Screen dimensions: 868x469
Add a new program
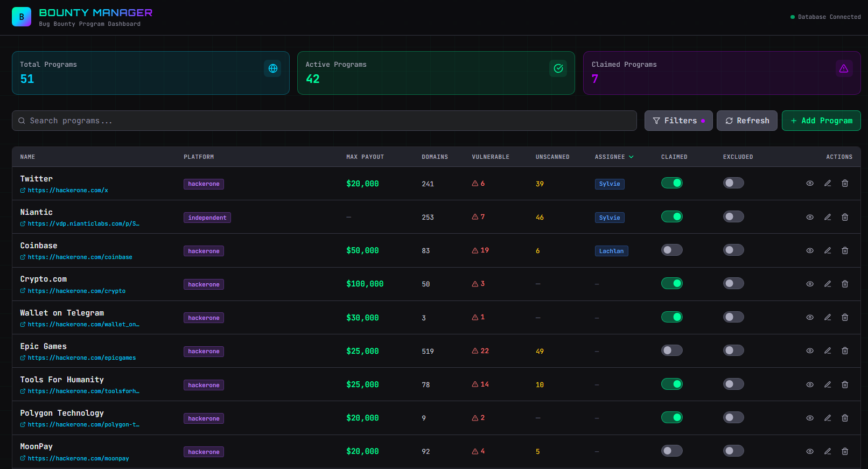tap(821, 121)
